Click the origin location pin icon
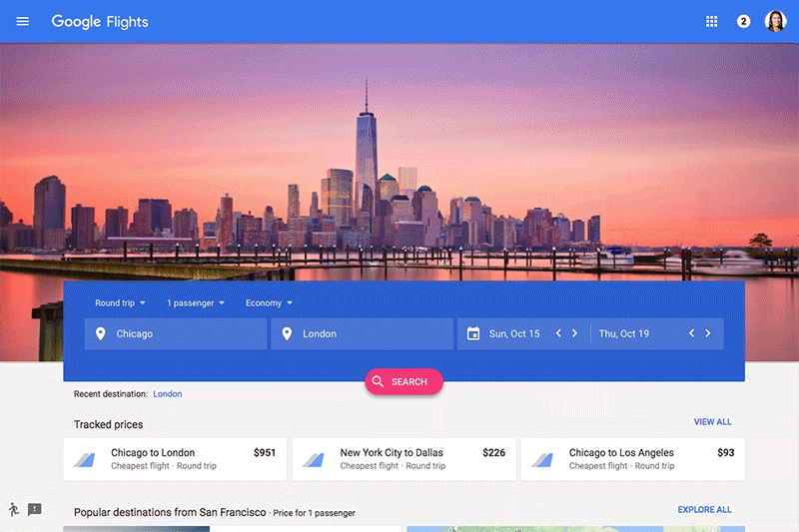 (101, 334)
